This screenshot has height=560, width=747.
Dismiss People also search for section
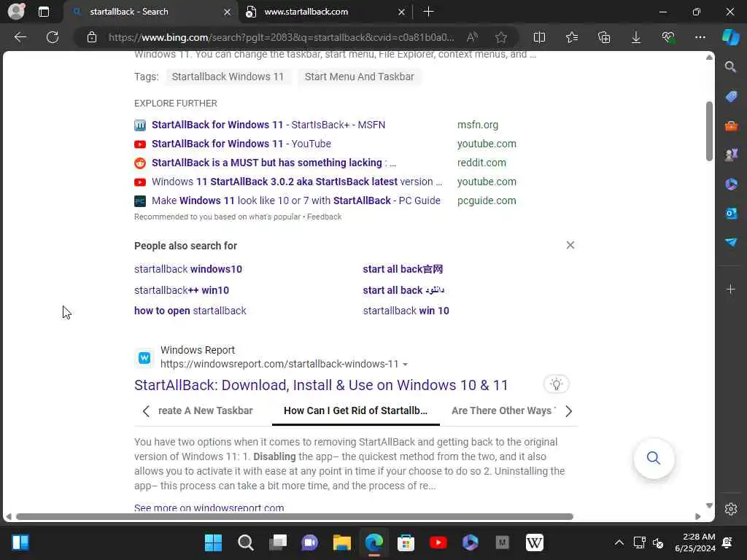pyautogui.click(x=570, y=245)
